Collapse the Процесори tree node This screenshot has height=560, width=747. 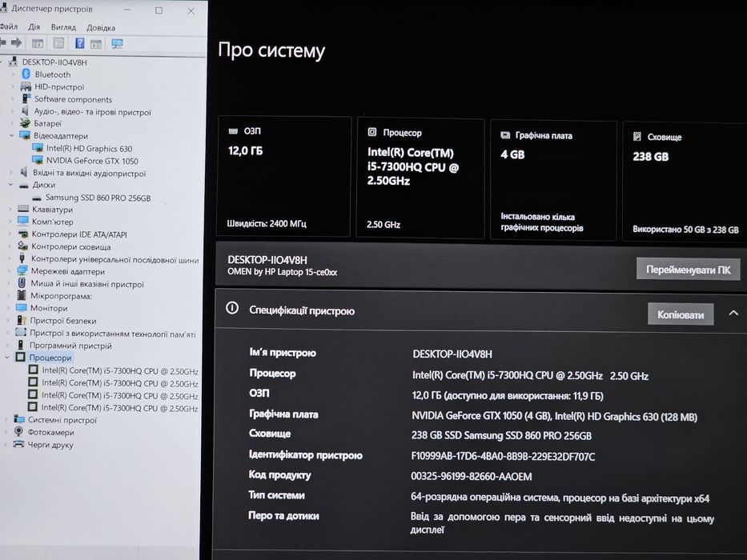pyautogui.click(x=7, y=357)
